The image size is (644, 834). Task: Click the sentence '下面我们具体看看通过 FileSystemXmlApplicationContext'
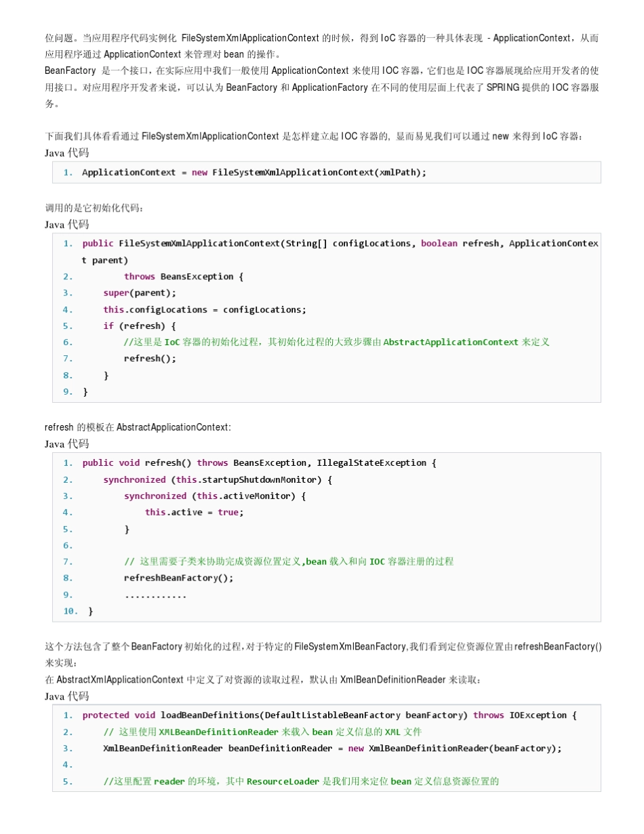pyautogui.click(x=314, y=136)
